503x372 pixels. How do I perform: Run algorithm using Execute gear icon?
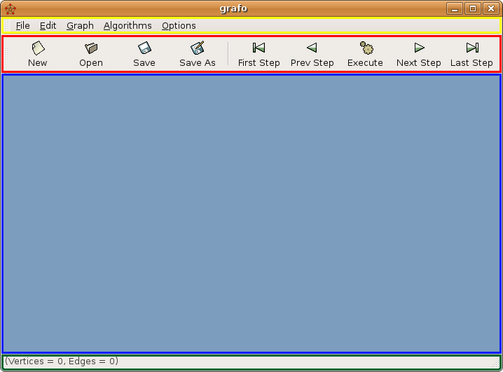click(365, 53)
